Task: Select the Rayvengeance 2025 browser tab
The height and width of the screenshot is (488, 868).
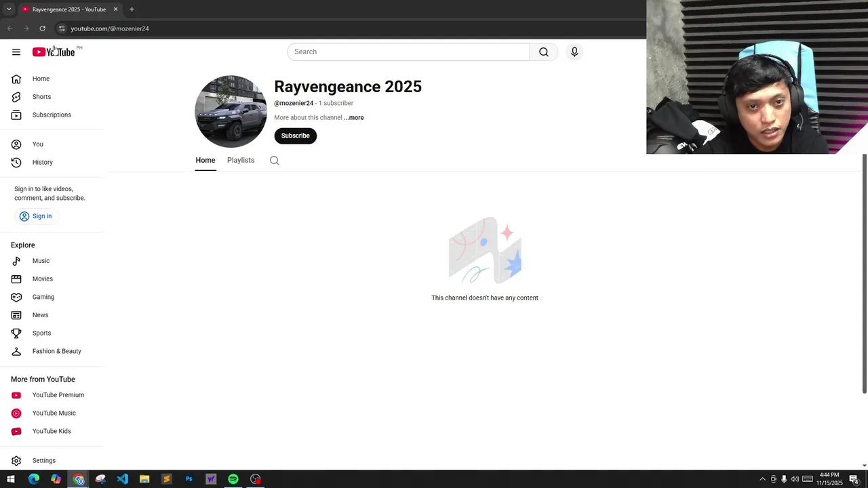Action: [69, 9]
